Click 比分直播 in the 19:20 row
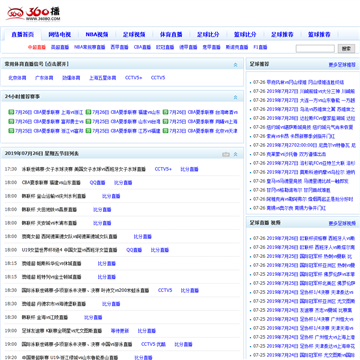360x360 pixels. (143, 357)
